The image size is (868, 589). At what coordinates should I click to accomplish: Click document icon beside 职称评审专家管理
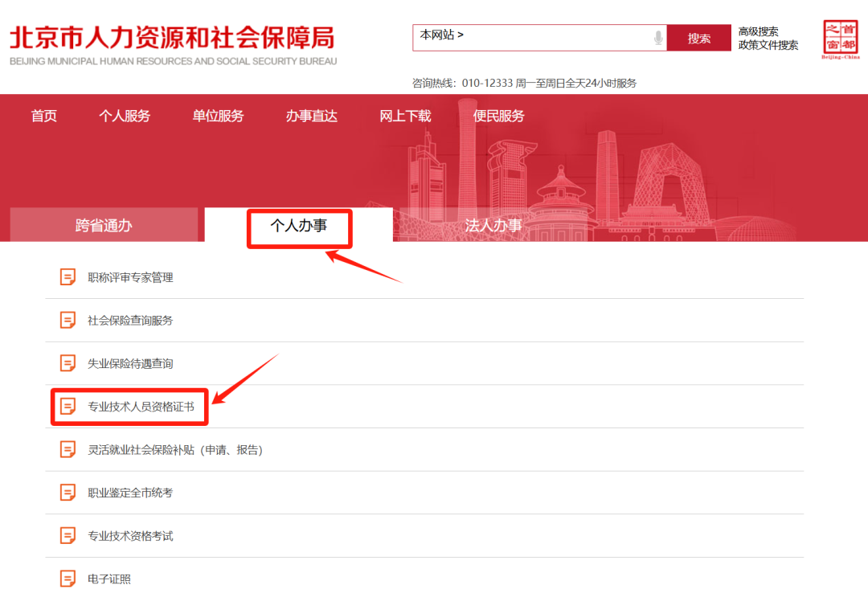pyautogui.click(x=68, y=276)
